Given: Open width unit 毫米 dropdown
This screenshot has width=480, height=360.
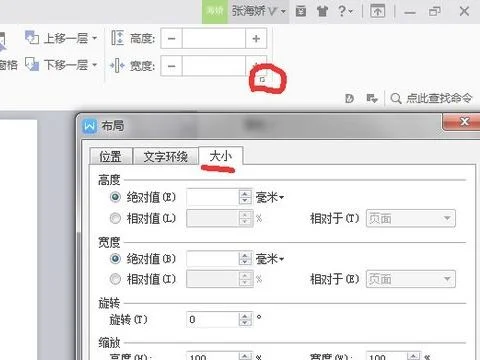Looking at the screenshot, I should [270, 259].
